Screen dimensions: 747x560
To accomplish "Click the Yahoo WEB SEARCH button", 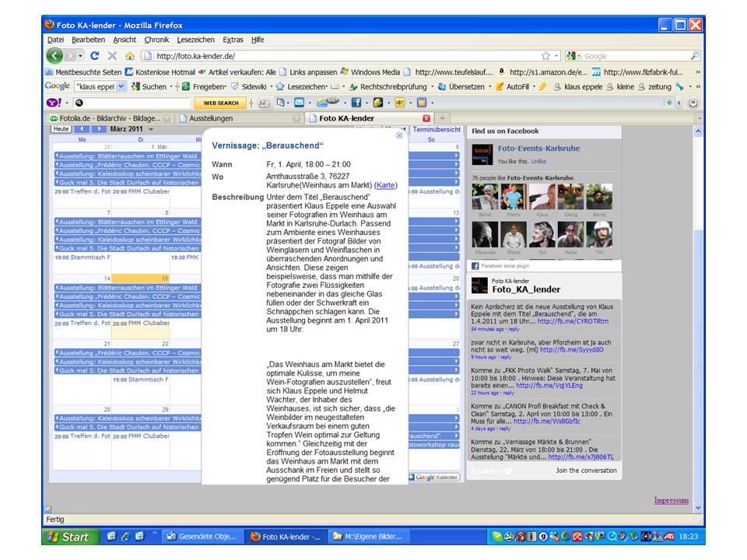I will pyautogui.click(x=221, y=103).
